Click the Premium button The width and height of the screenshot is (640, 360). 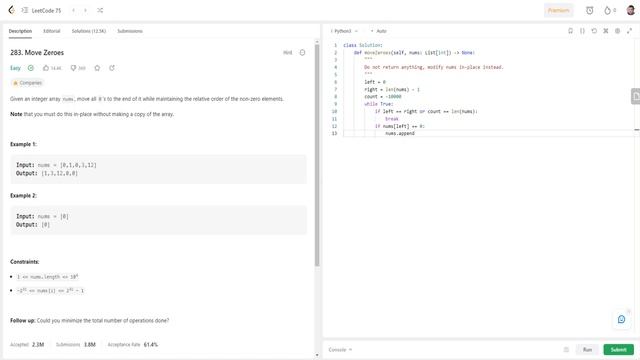pos(558,11)
